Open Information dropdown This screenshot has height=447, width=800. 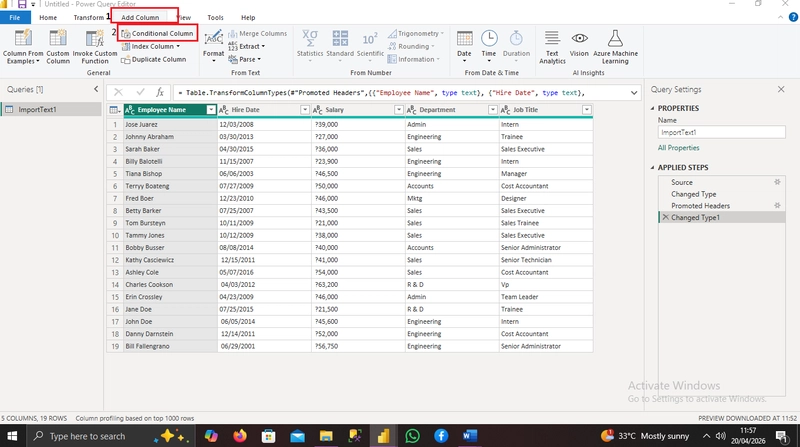coord(413,60)
